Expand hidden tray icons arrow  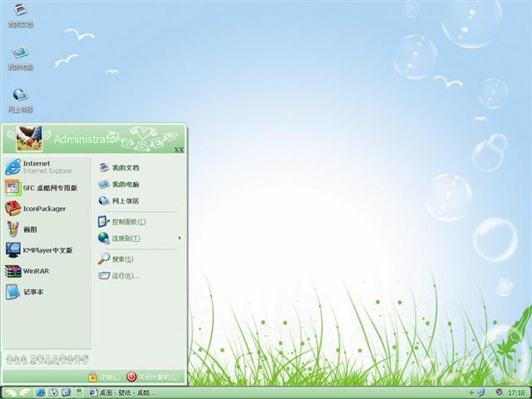click(471, 392)
